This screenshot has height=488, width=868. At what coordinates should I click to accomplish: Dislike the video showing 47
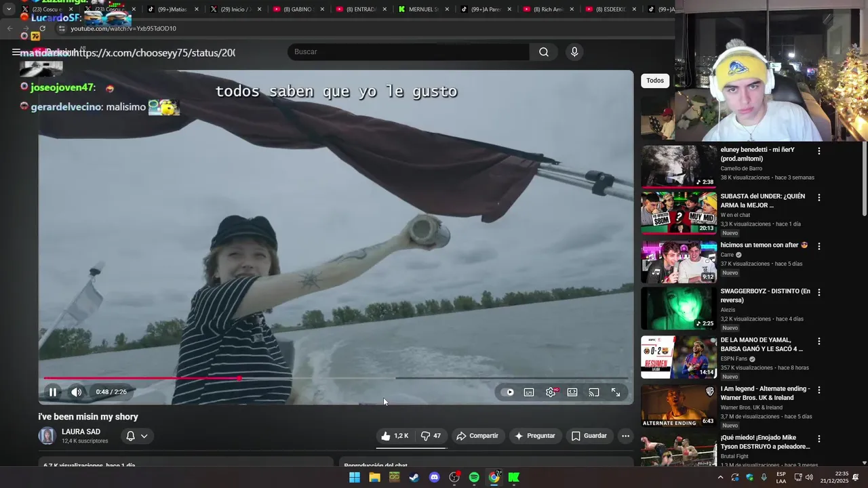point(431,436)
